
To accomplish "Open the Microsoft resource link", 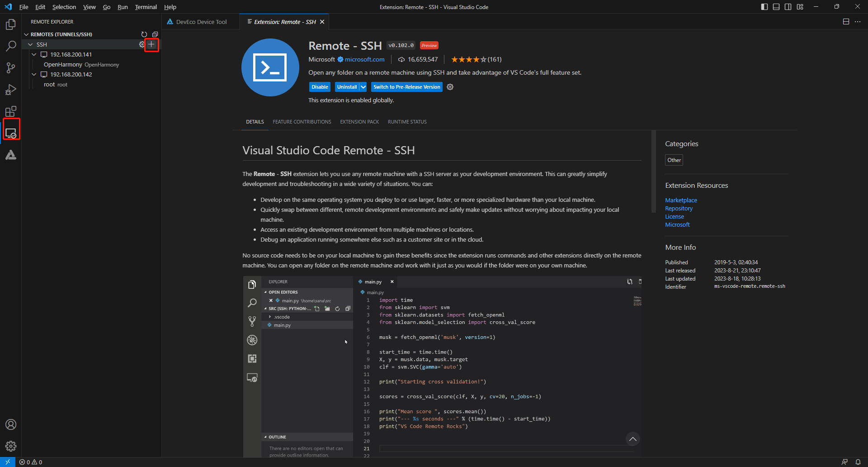I will (677, 224).
